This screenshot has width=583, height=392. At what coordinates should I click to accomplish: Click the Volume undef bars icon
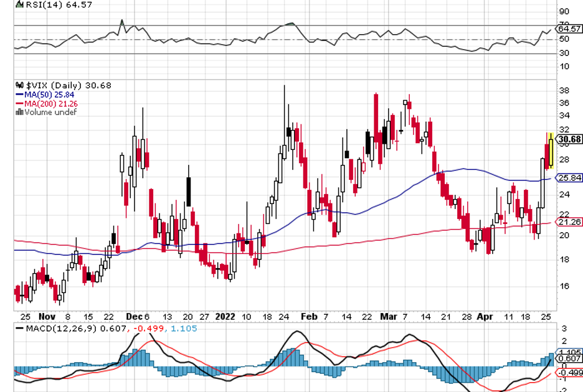[x=19, y=112]
